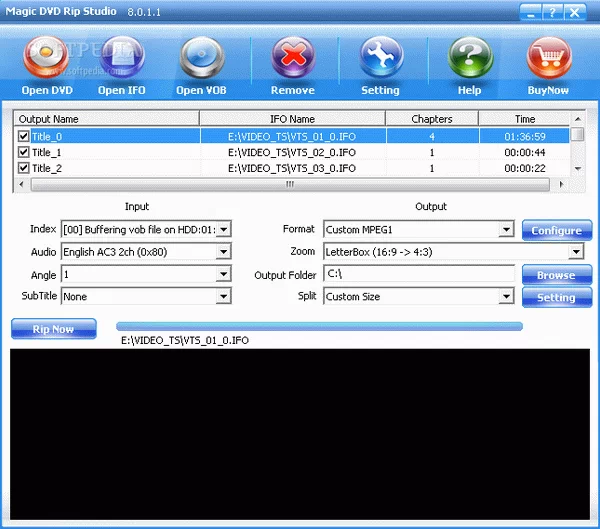Expand the Format dropdown
Viewport: 600px width, 529px height.
506,230
